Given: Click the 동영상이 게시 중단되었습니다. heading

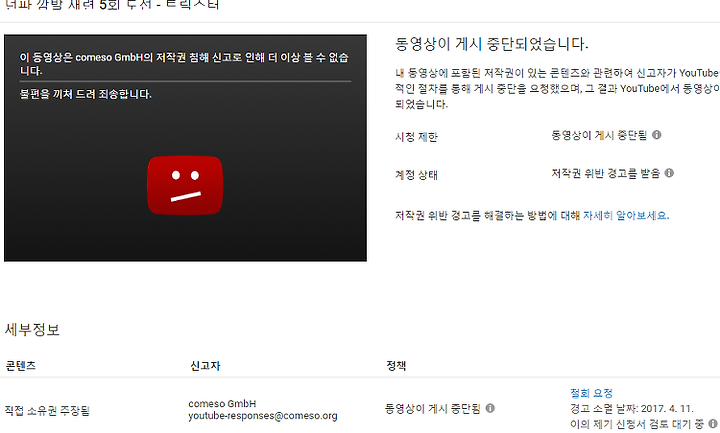Looking at the screenshot, I should 491,44.
